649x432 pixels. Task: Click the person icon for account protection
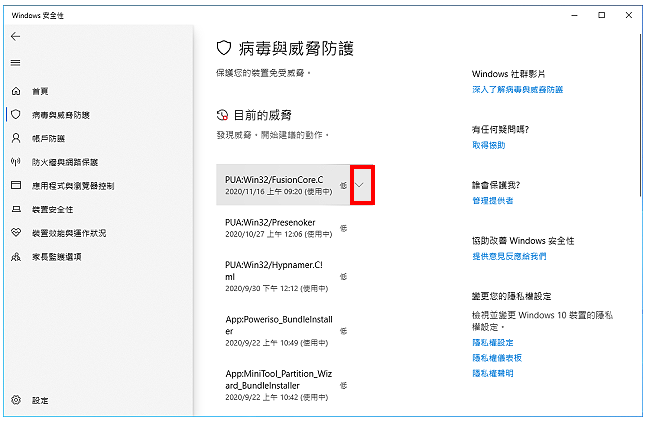coord(16,138)
